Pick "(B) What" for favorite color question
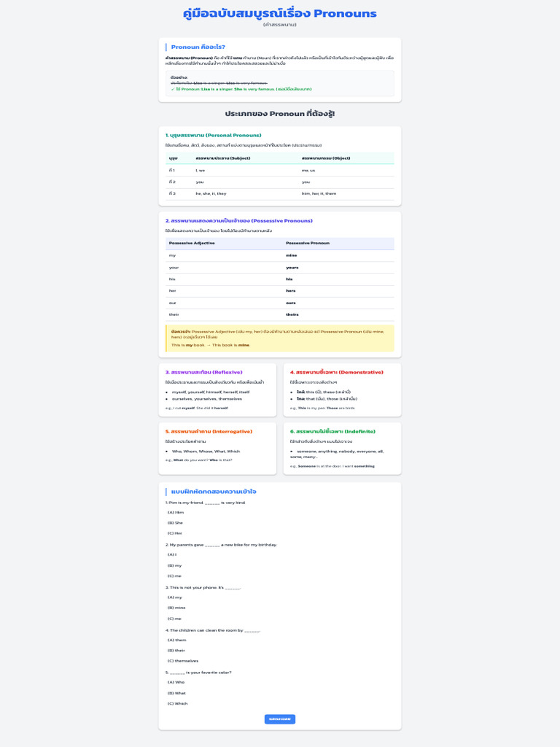This screenshot has height=747, width=560. coord(177,693)
